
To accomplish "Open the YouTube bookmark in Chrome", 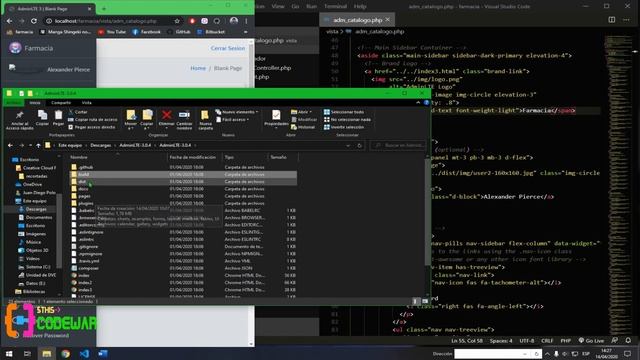I will pos(112,32).
